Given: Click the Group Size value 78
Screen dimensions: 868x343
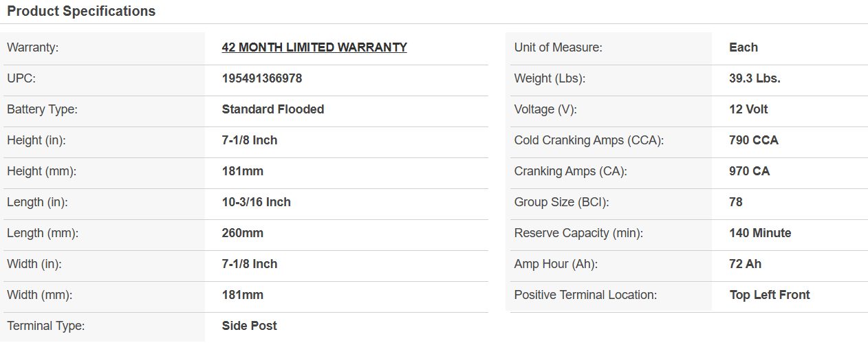Looking at the screenshot, I should (736, 202).
